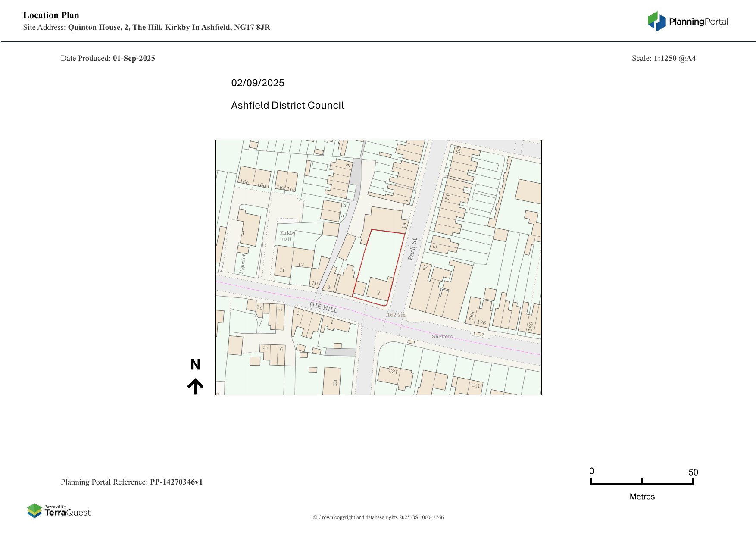Click the Location Plan heading
Screen dimensions: 756x535
click(x=51, y=15)
